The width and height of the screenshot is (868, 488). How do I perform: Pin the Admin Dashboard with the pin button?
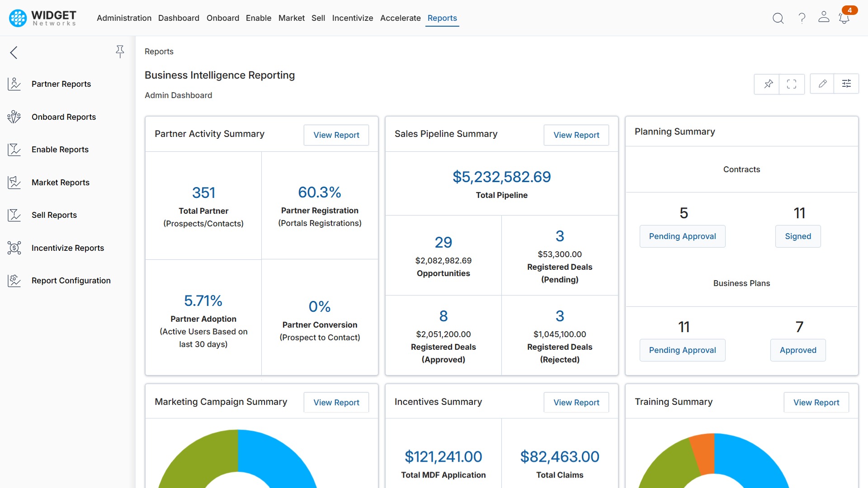click(x=767, y=84)
